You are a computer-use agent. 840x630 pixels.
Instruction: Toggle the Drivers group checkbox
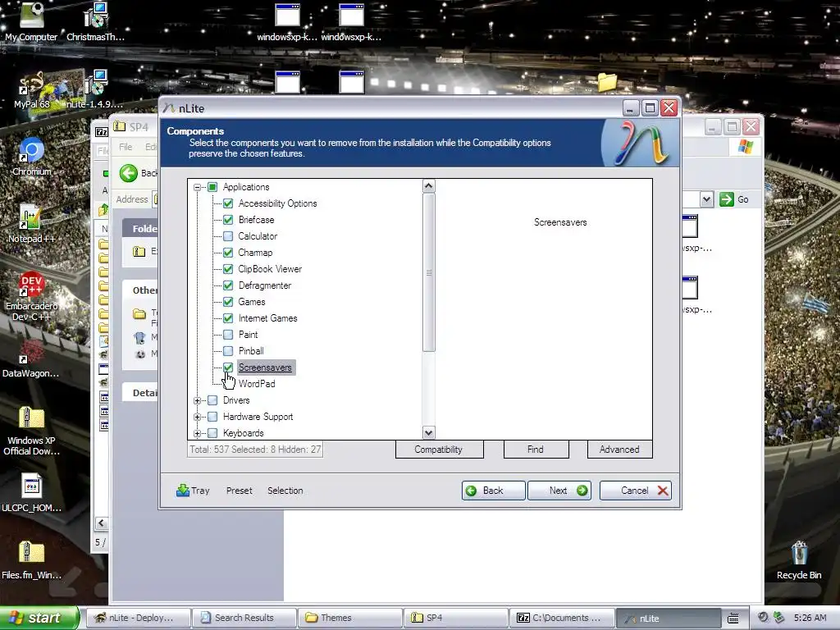tap(212, 400)
